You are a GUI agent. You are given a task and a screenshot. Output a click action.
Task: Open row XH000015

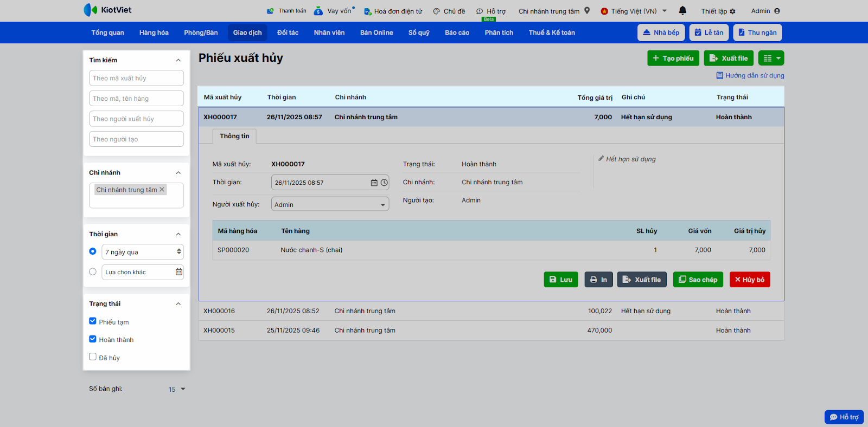click(491, 331)
